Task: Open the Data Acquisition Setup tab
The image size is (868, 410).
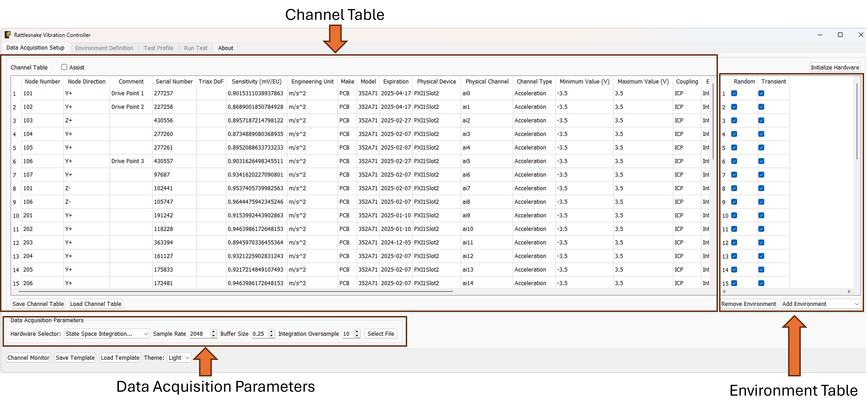Action: 35,48
